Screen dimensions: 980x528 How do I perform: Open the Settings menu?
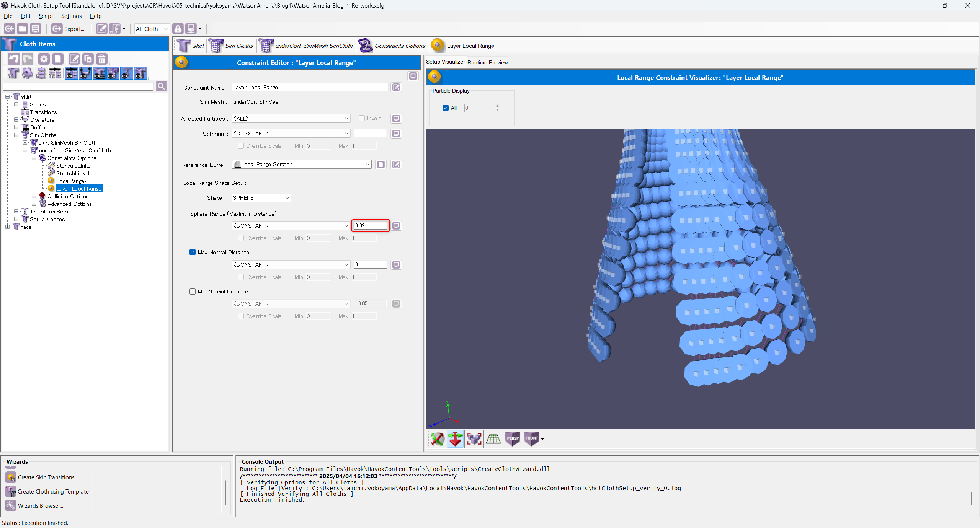pos(71,16)
